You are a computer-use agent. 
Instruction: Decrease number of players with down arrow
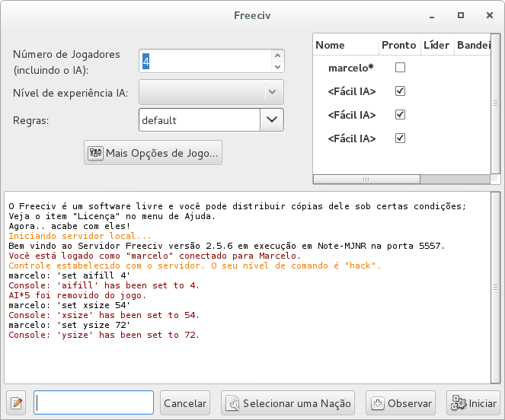278,66
